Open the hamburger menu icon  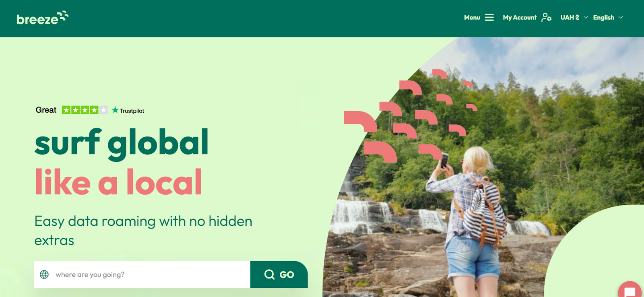(489, 17)
